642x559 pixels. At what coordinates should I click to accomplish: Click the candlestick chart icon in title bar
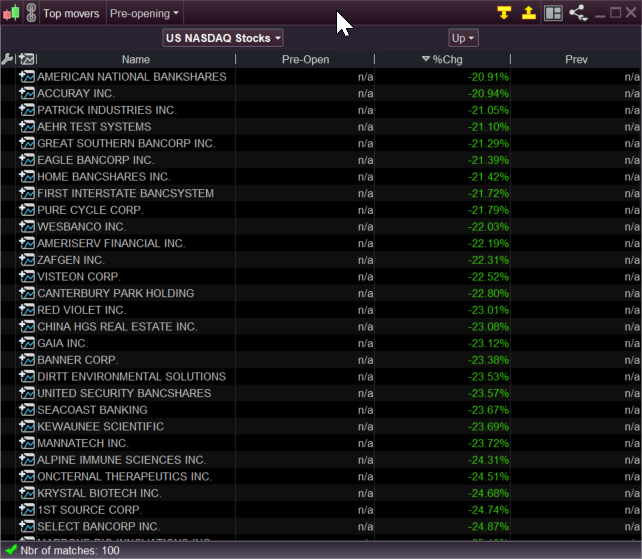[11, 13]
